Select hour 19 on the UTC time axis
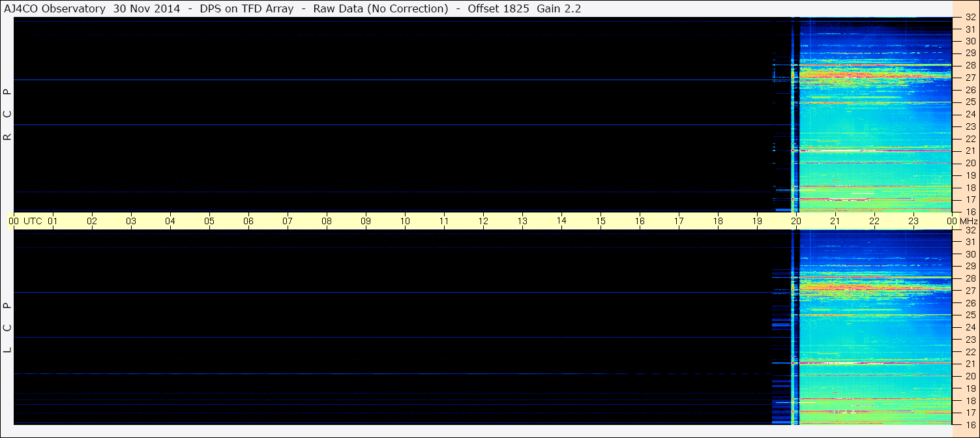 pos(757,221)
